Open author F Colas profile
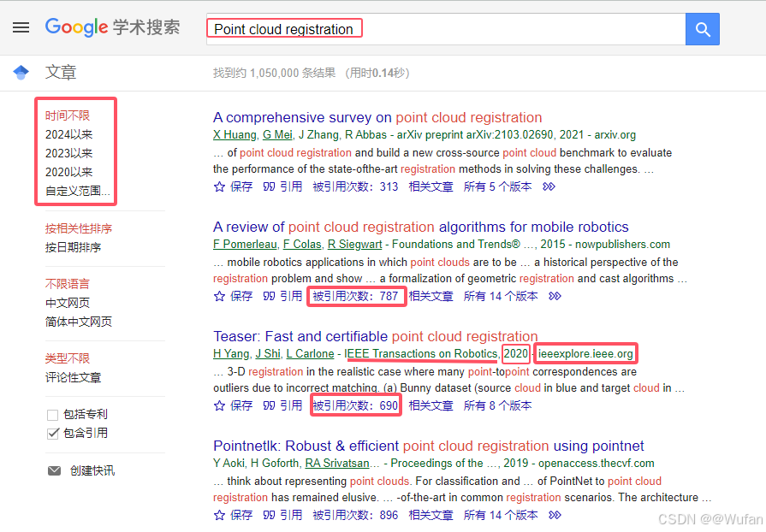This screenshot has height=532, width=766. 302,244
